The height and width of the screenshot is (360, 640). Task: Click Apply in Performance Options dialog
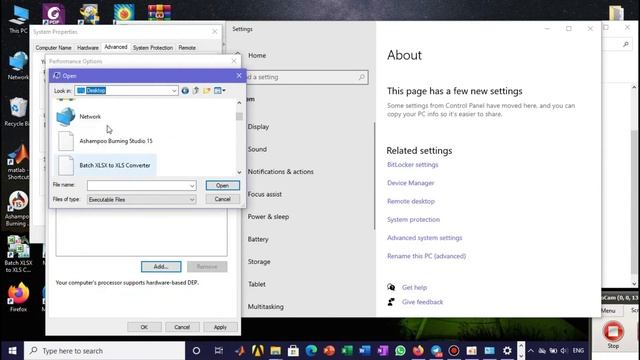[220, 327]
